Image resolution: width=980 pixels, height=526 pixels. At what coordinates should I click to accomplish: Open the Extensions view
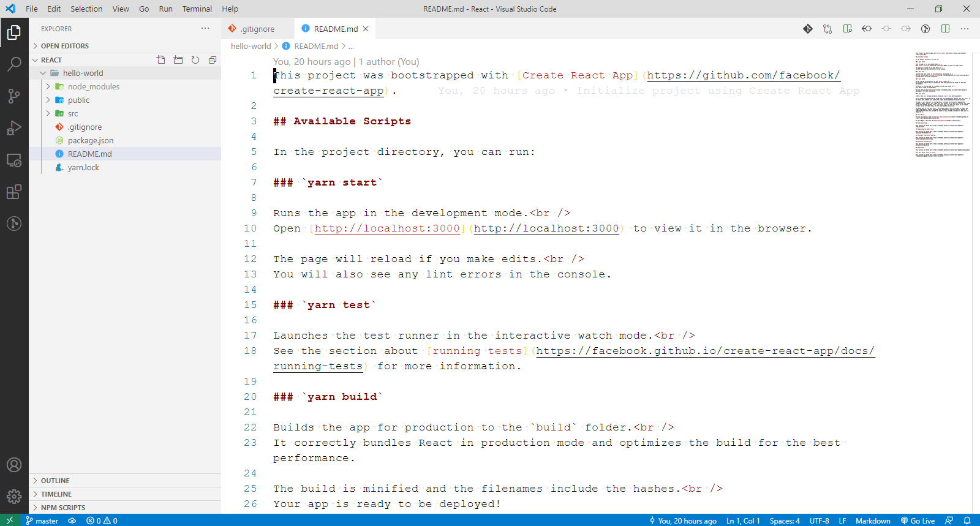pos(14,192)
